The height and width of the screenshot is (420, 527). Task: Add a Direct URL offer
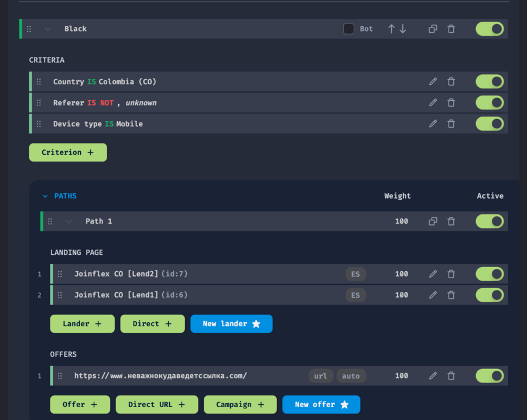156,405
